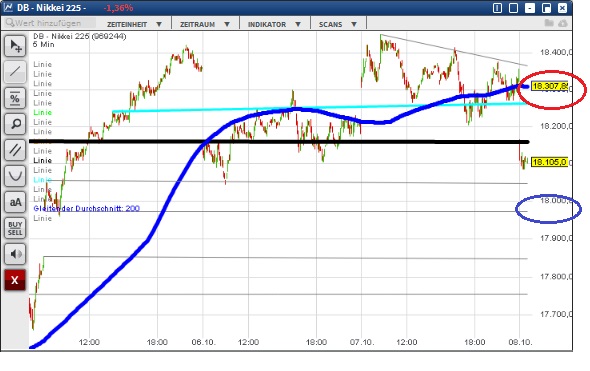Screen dimensions: 590x371
Task: Click the Wert hinzufügen search field
Action: coord(50,23)
